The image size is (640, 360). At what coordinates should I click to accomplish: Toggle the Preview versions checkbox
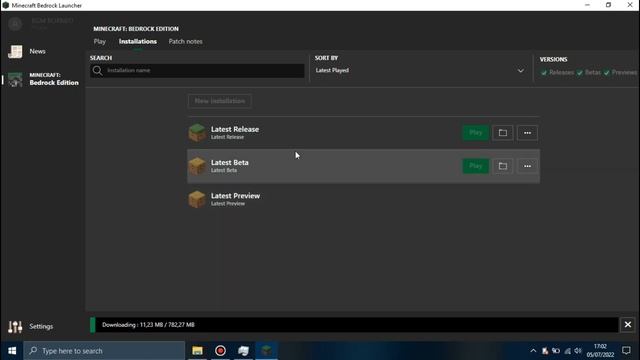click(x=607, y=73)
